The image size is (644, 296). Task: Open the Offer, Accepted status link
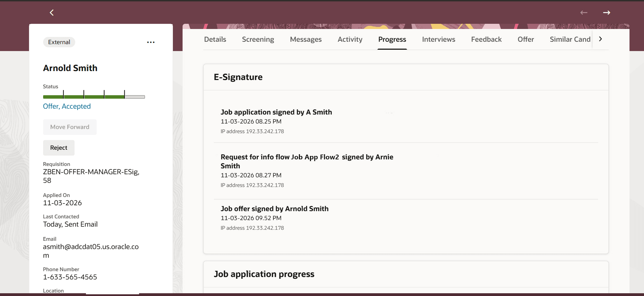pos(67,106)
